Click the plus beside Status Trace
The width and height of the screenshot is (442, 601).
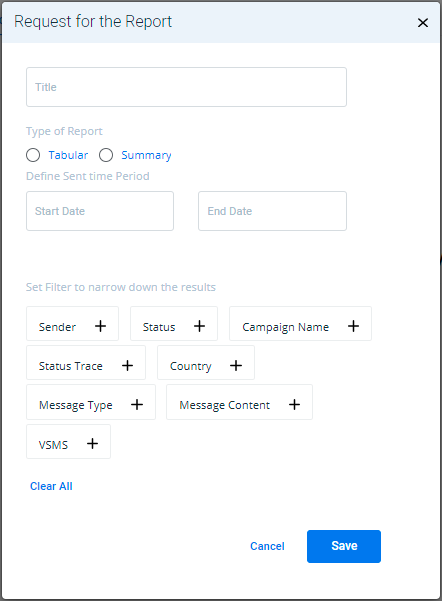click(x=127, y=365)
